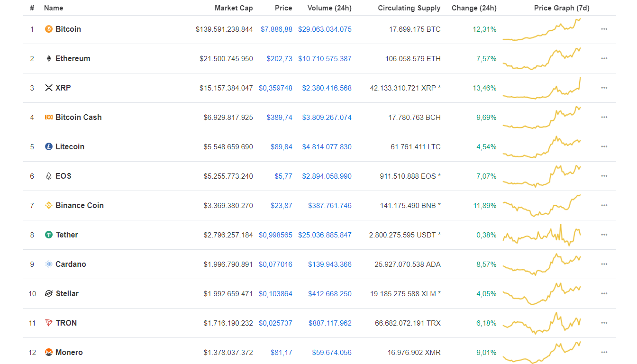
Task: Click the Binance Coin logo icon
Action: point(48,206)
